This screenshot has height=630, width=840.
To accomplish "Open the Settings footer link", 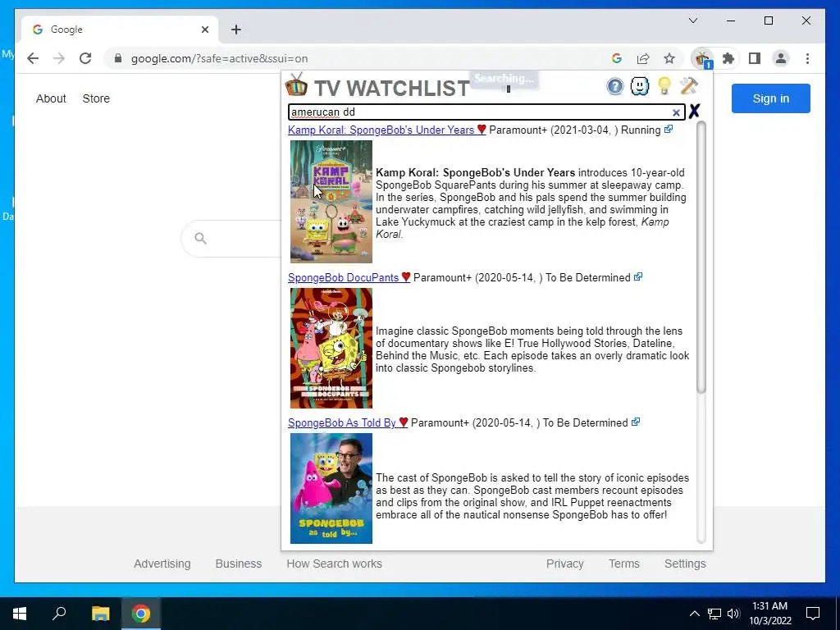I will coord(685,564).
